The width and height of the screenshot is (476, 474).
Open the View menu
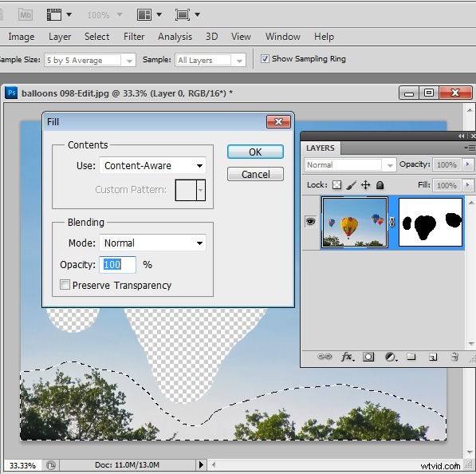tap(241, 37)
